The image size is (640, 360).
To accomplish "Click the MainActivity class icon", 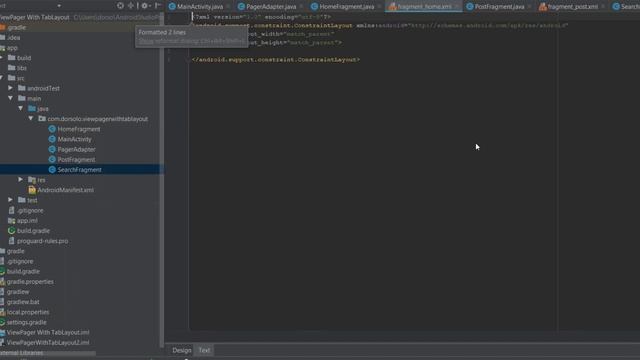I will (52, 139).
